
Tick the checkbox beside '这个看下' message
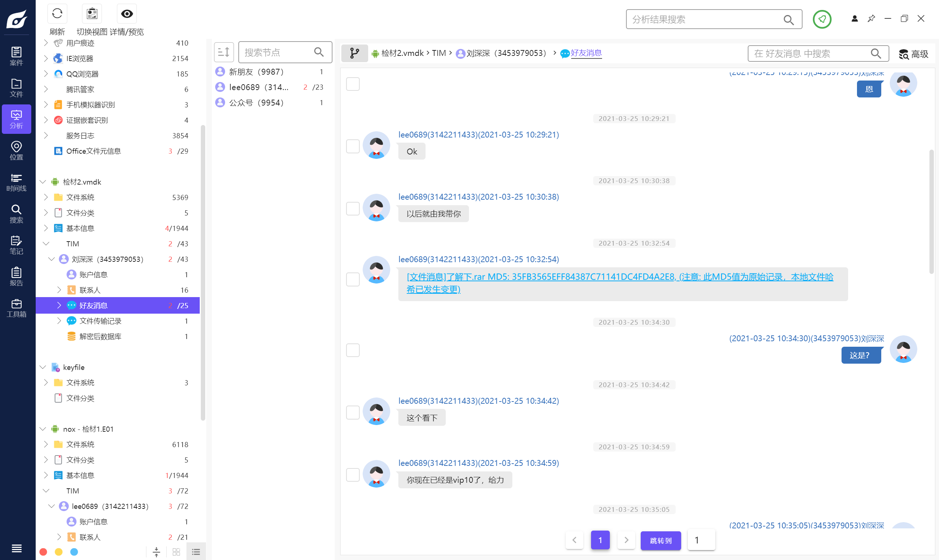pos(352,413)
